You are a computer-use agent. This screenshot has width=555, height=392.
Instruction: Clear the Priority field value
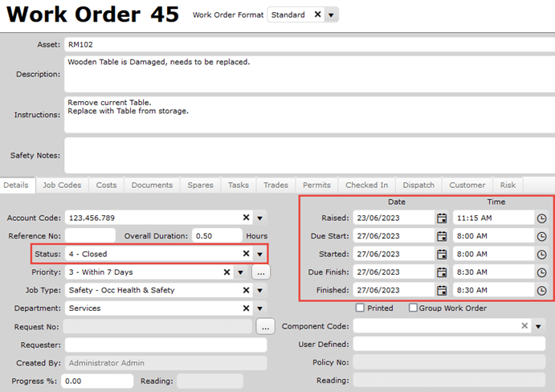pyautogui.click(x=226, y=272)
